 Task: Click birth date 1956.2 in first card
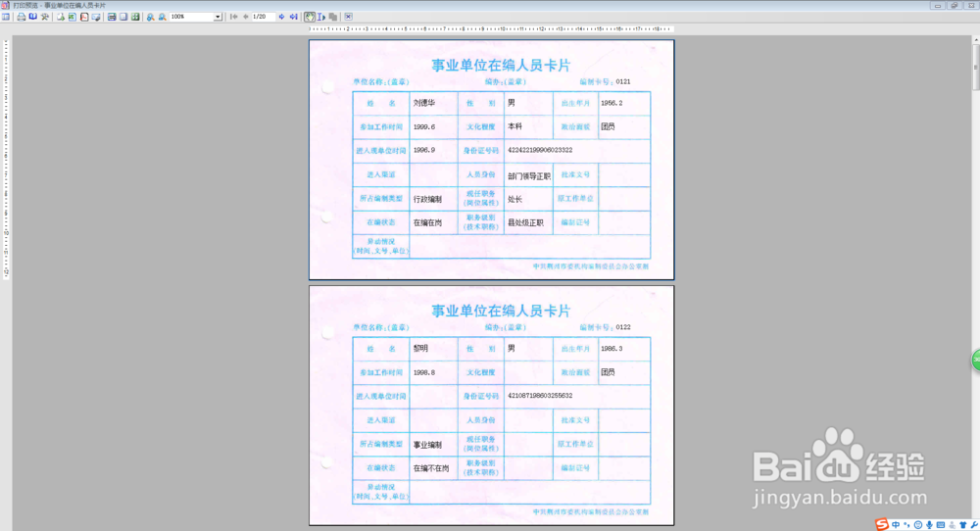pyautogui.click(x=612, y=103)
